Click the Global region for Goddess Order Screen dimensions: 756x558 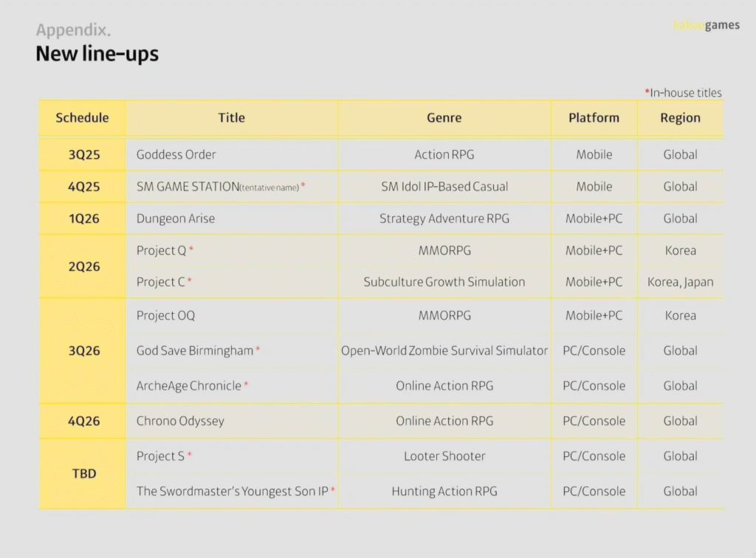(680, 155)
